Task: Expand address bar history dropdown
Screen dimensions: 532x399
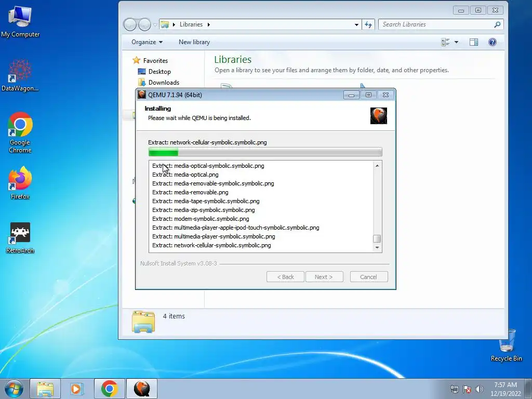Action: 356,24
